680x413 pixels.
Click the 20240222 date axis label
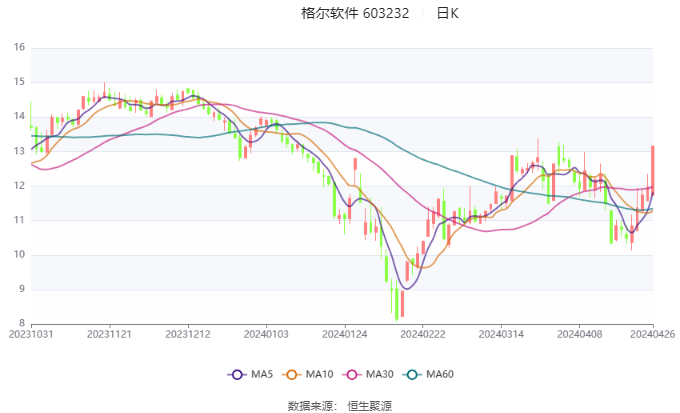click(x=421, y=334)
